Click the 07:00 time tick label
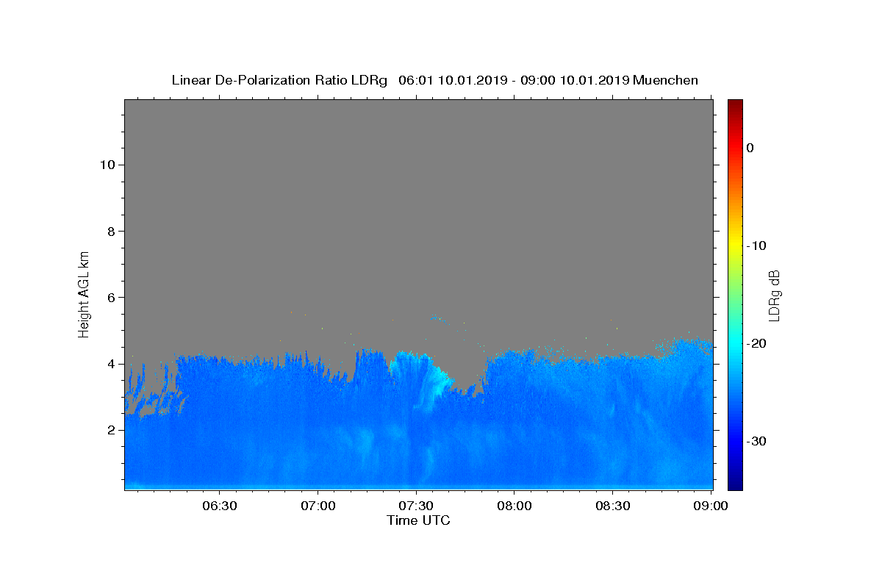This screenshot has height=588, width=882. click(319, 506)
